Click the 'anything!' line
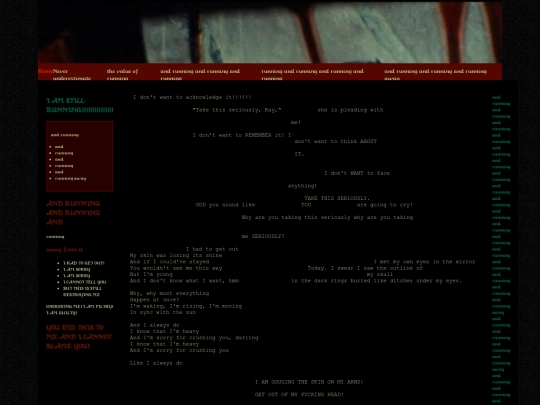Image resolution: width=540 pixels, height=405 pixels. (302, 186)
